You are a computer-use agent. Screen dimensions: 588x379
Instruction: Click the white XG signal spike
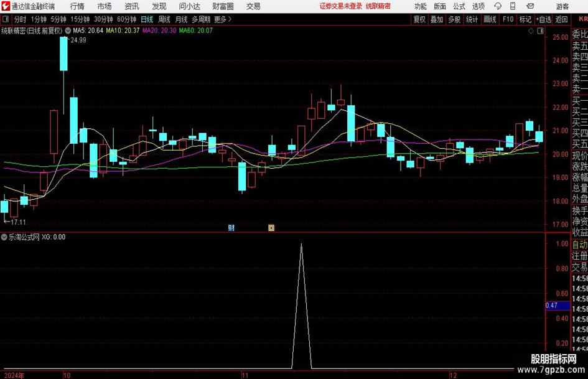pos(302,306)
